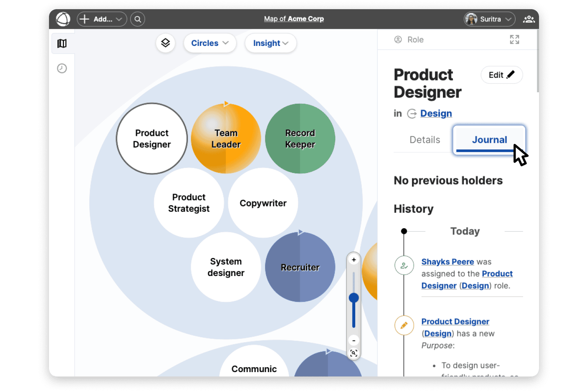
Task: Click the 'History' heading
Action: tap(414, 209)
